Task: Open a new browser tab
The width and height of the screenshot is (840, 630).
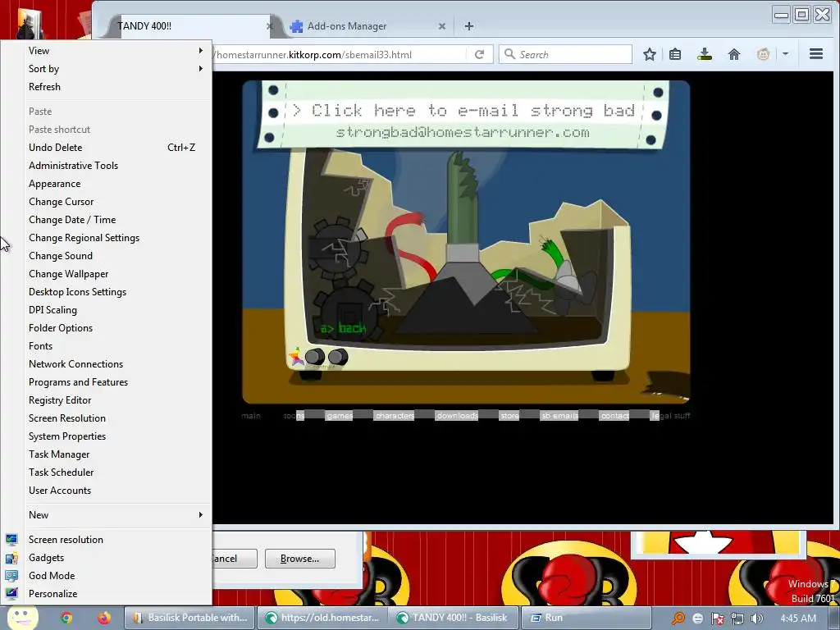Action: [x=468, y=26]
